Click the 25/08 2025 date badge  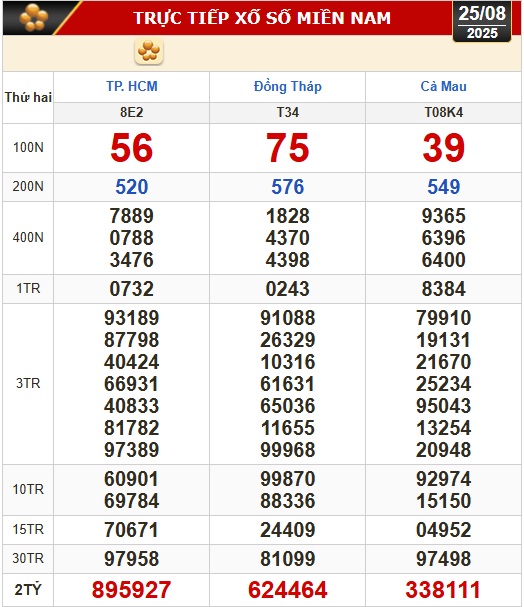coord(482,22)
